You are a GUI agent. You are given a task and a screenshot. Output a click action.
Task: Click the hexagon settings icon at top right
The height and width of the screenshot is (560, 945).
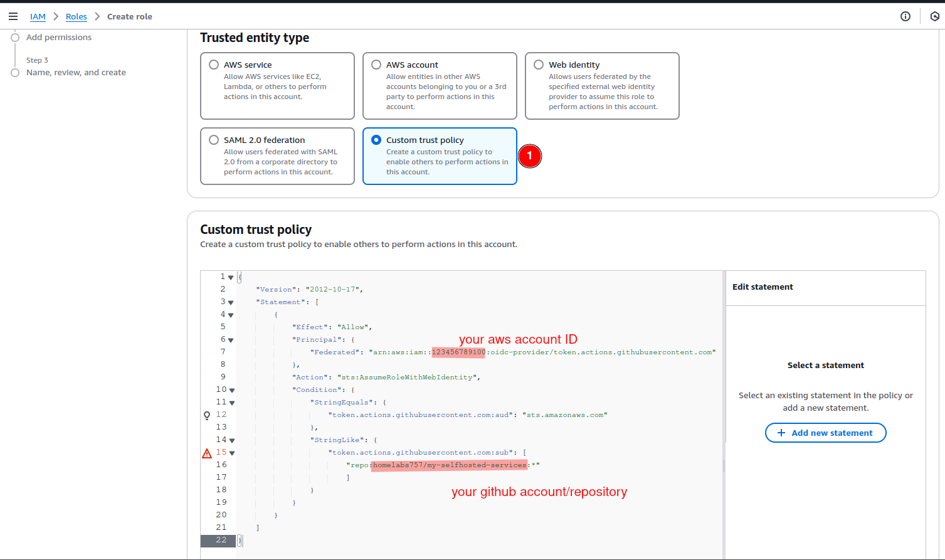coord(934,16)
